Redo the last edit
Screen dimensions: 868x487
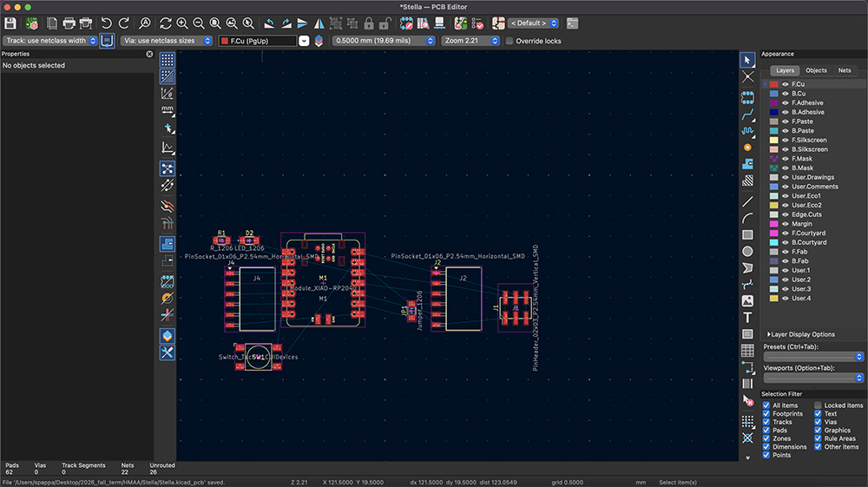[x=124, y=23]
